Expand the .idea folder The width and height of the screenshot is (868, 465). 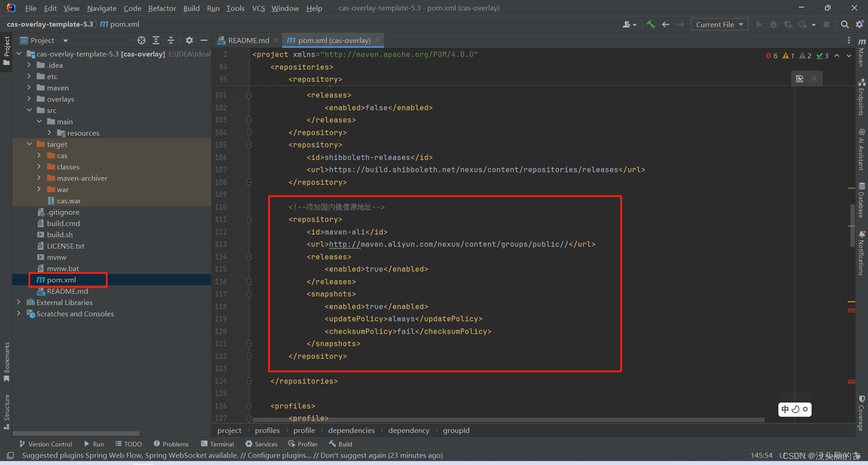coord(29,65)
